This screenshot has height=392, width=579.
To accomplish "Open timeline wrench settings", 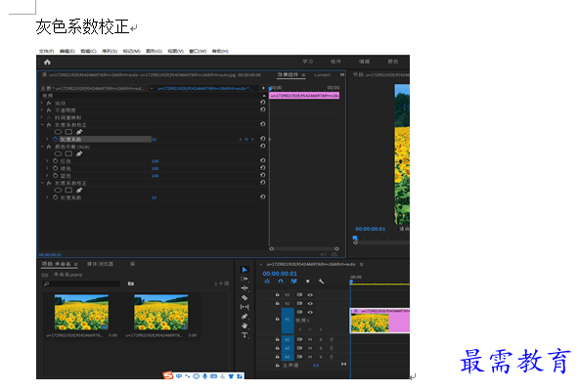I will click(321, 282).
